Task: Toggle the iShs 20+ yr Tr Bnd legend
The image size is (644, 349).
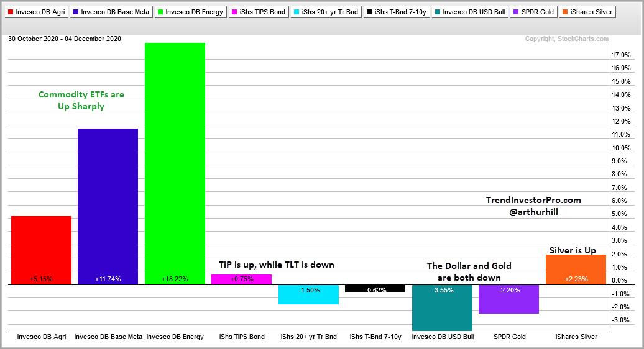Action: [326, 12]
